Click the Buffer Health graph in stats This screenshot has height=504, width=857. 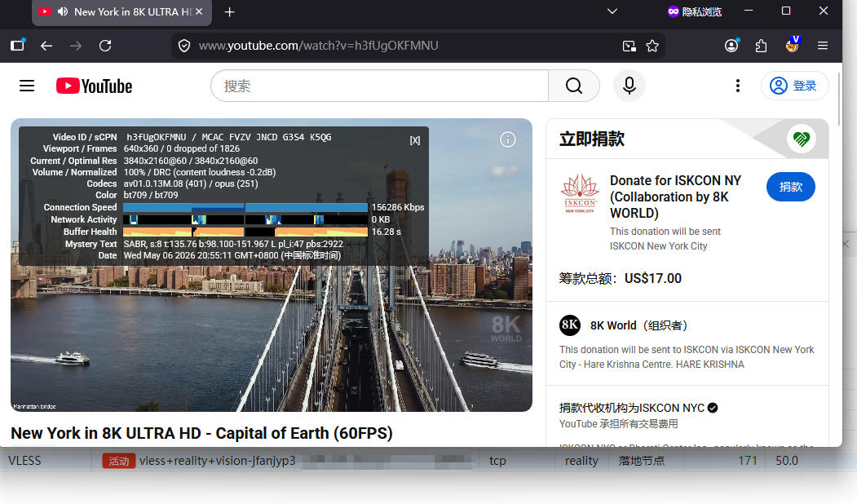[245, 232]
